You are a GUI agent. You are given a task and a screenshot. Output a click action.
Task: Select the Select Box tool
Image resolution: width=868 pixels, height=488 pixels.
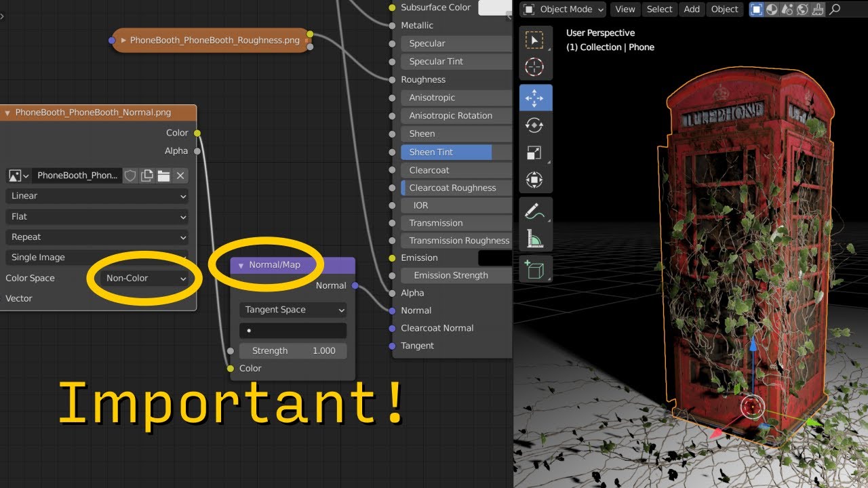pos(534,41)
